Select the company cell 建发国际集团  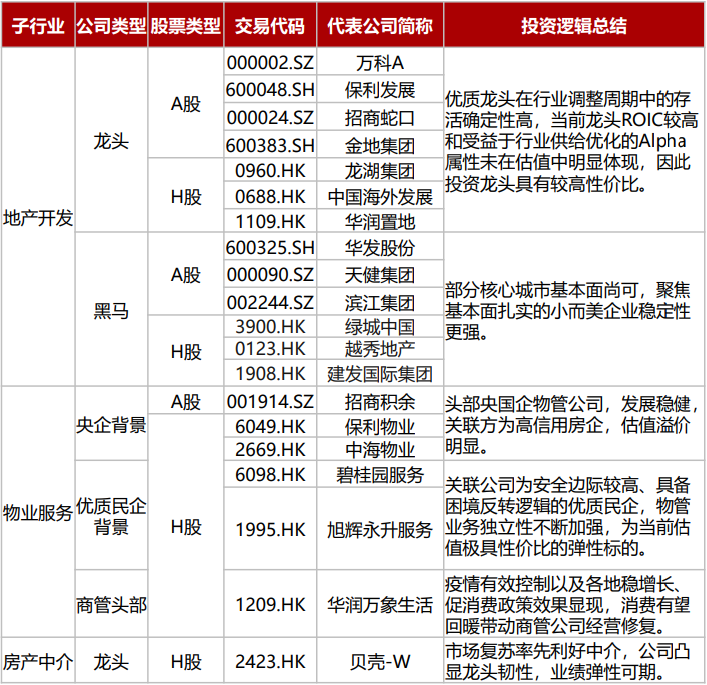click(380, 373)
